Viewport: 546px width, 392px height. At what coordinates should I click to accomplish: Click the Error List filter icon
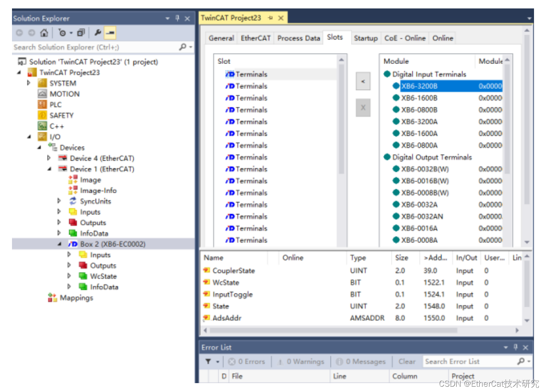point(207,362)
